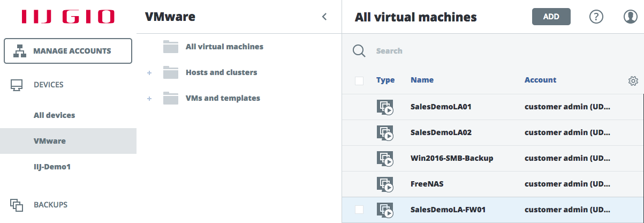Click the Devices monitor icon
The image size is (644, 223).
pos(17,85)
